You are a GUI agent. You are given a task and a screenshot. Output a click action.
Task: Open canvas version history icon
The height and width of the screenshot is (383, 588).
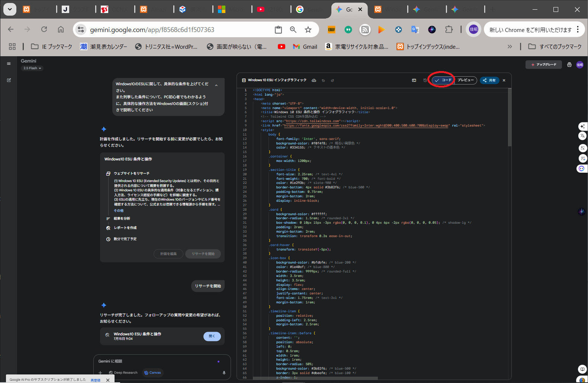425,80
